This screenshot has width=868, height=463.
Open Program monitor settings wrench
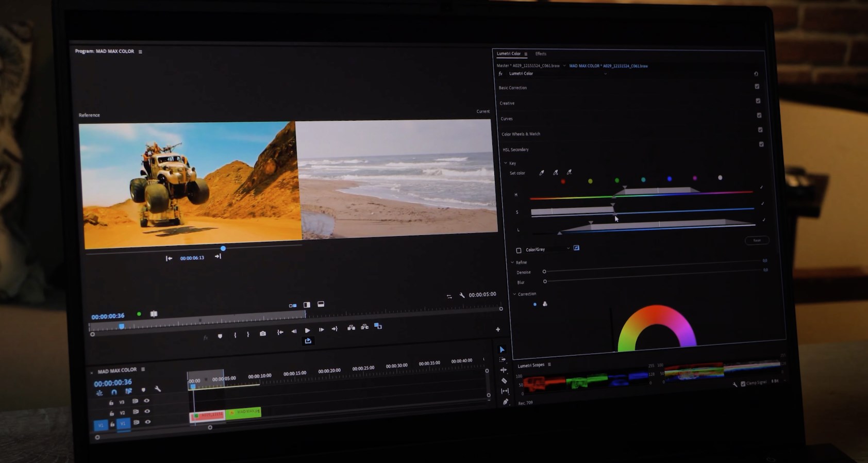point(462,295)
